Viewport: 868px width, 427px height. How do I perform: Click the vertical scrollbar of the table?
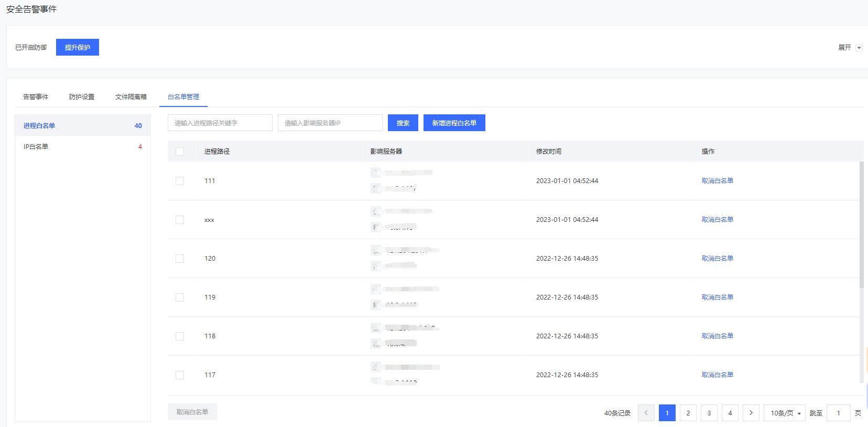coord(861,226)
